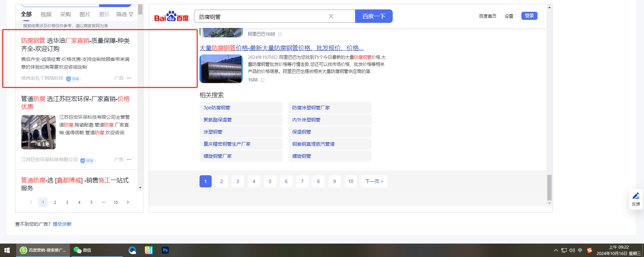
Task: Click the 保障 badge beside 江苏巨宏环保科技有限公司
Action: pos(88,160)
